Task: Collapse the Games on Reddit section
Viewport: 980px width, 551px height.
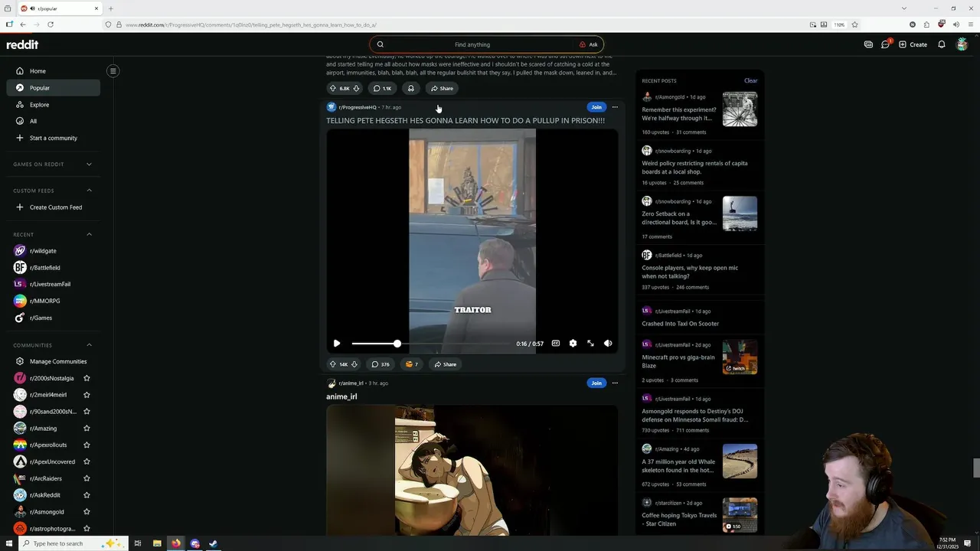Action: point(89,164)
